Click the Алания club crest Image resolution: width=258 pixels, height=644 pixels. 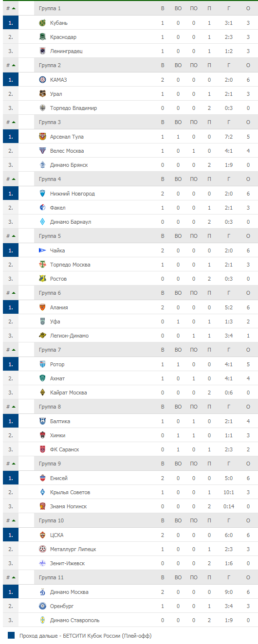coord(42,307)
